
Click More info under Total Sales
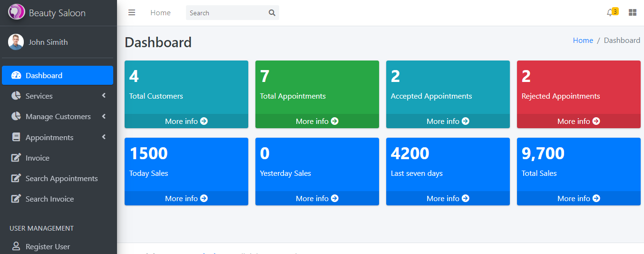578,198
